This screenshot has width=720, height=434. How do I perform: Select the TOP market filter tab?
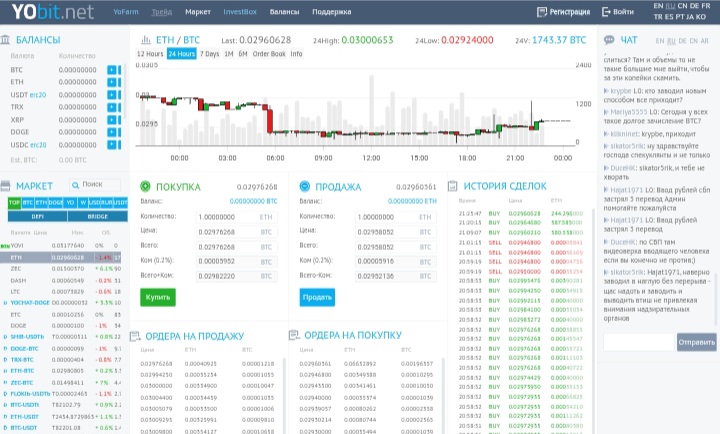(x=14, y=203)
